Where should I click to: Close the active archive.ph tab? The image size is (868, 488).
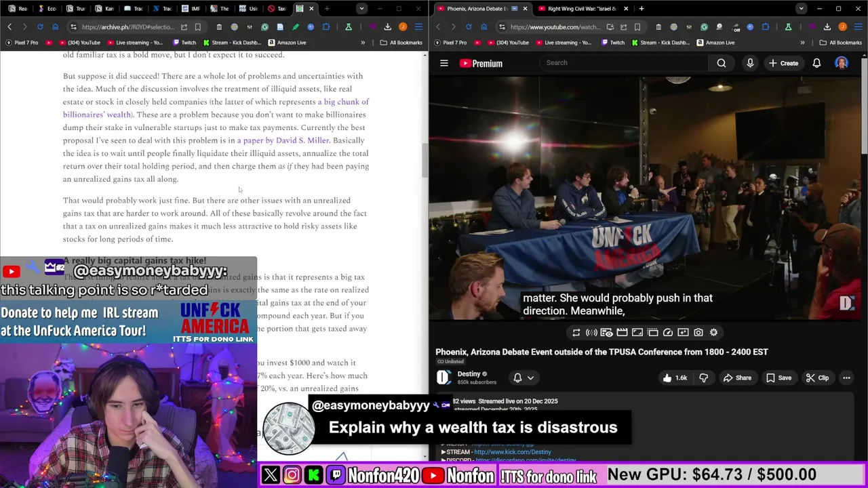[311, 9]
